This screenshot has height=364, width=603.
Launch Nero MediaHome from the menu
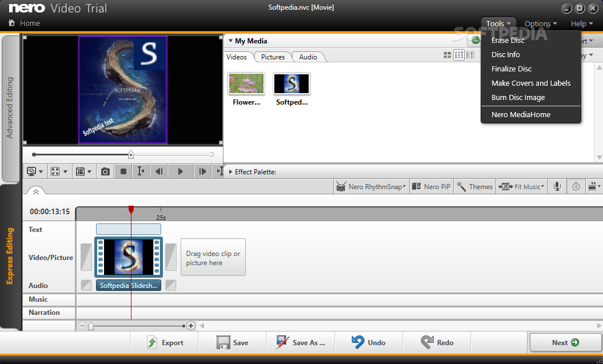pyautogui.click(x=531, y=114)
